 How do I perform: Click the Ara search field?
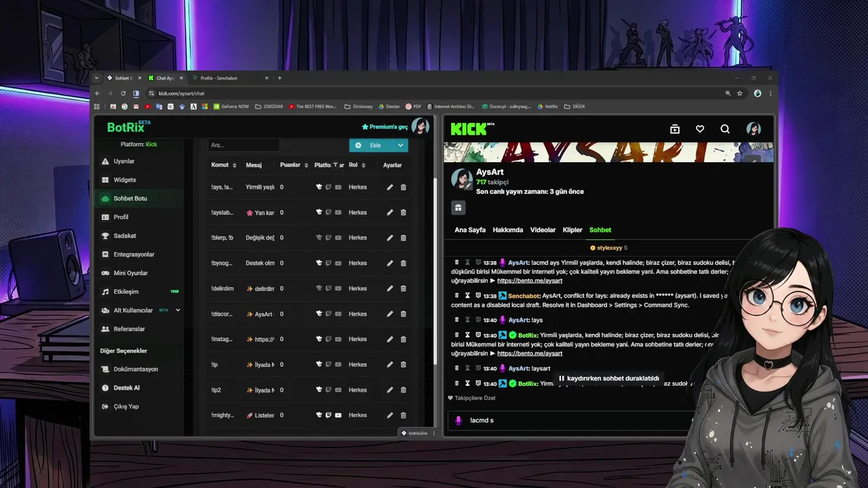(243, 145)
